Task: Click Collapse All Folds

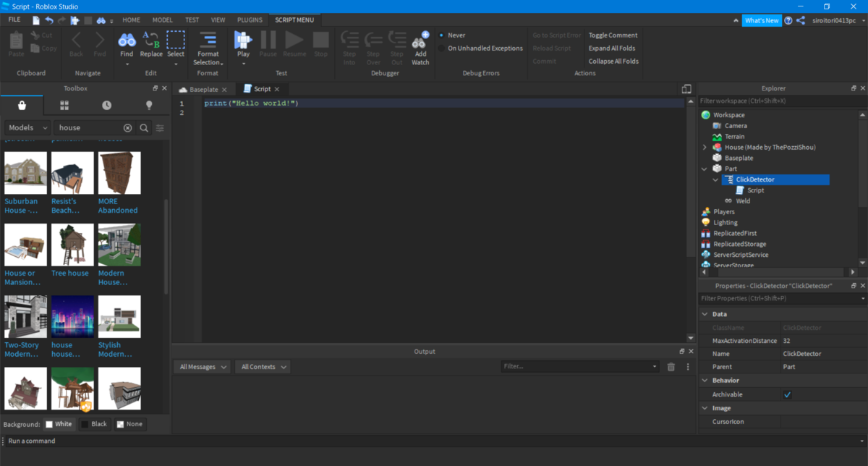Action: tap(614, 62)
